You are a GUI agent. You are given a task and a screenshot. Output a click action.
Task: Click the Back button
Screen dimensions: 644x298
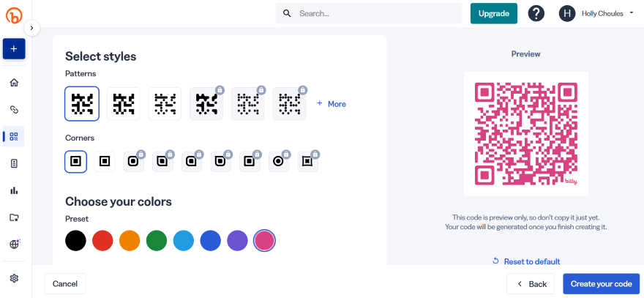tap(531, 283)
